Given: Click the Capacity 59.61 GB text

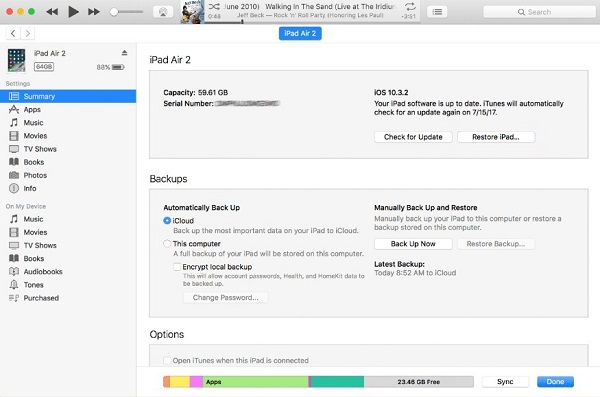Looking at the screenshot, I should [x=196, y=92].
